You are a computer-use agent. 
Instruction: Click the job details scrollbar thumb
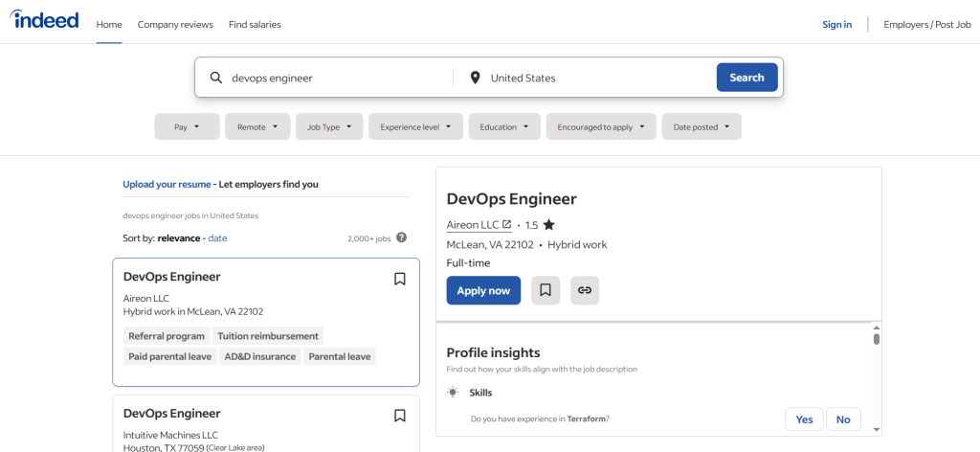coord(877,339)
